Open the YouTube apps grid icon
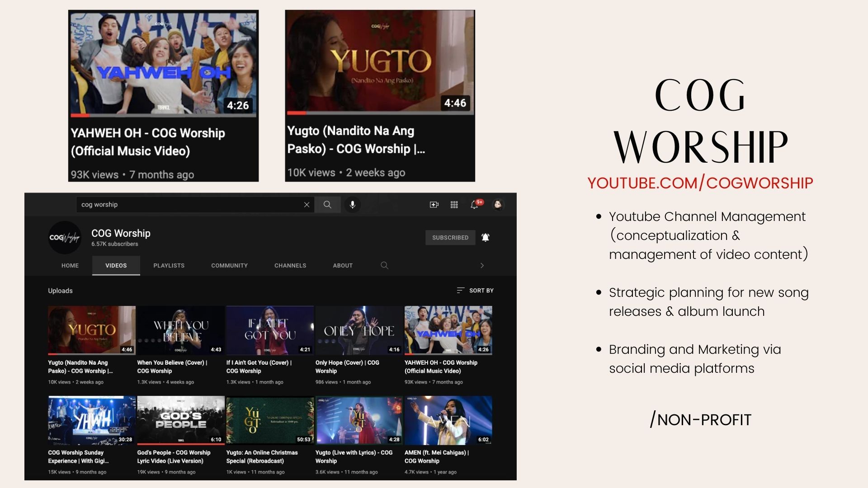 (x=454, y=205)
